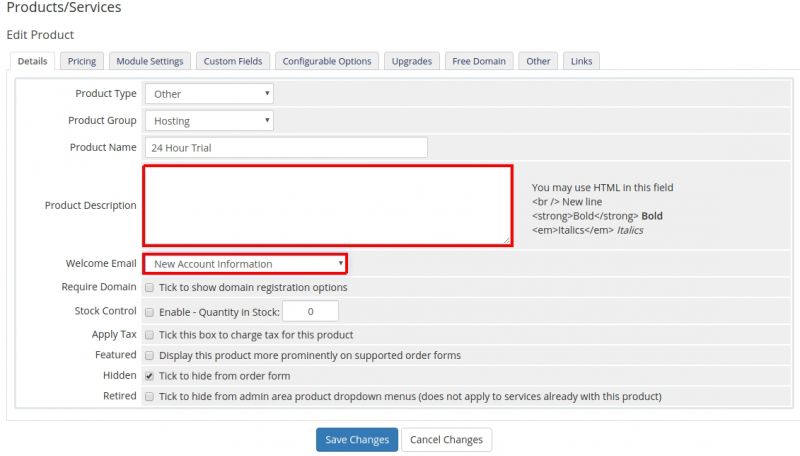Open the Product Group dropdown

pyautogui.click(x=209, y=121)
